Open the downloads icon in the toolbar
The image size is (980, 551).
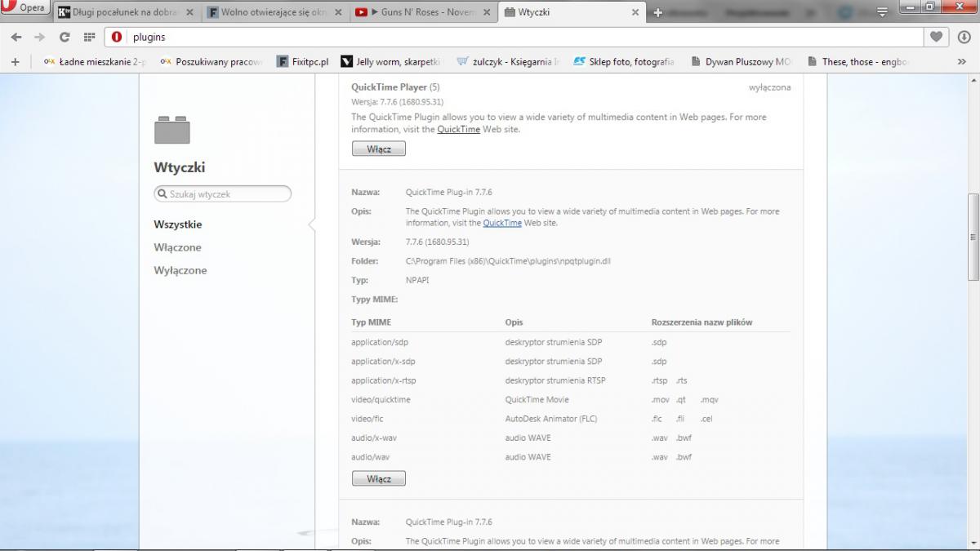click(964, 37)
